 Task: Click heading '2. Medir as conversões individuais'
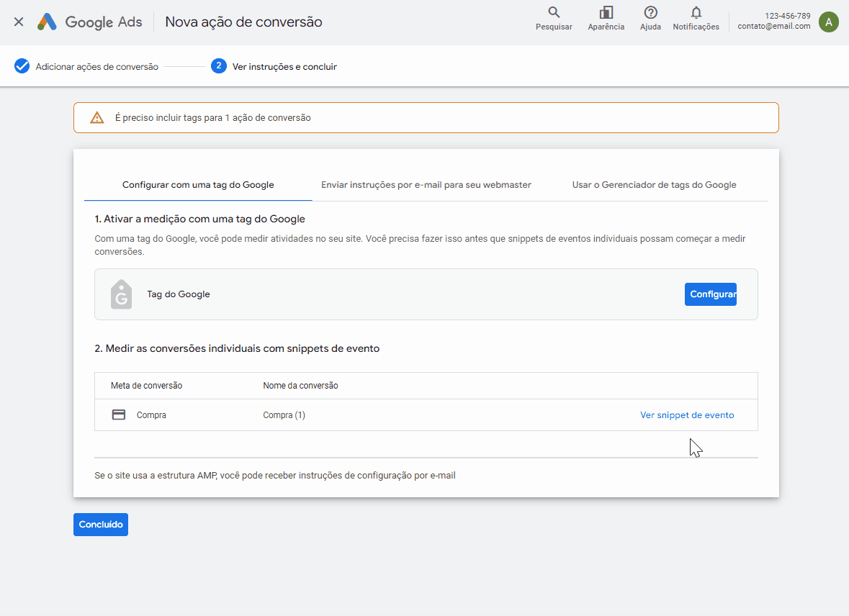237,348
